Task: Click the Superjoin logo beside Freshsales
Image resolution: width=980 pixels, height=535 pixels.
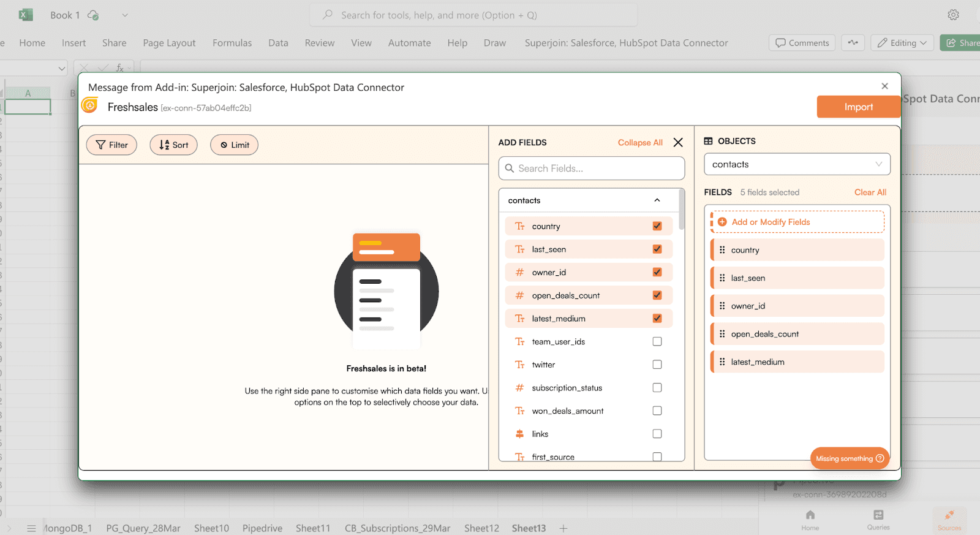Action: click(x=90, y=105)
